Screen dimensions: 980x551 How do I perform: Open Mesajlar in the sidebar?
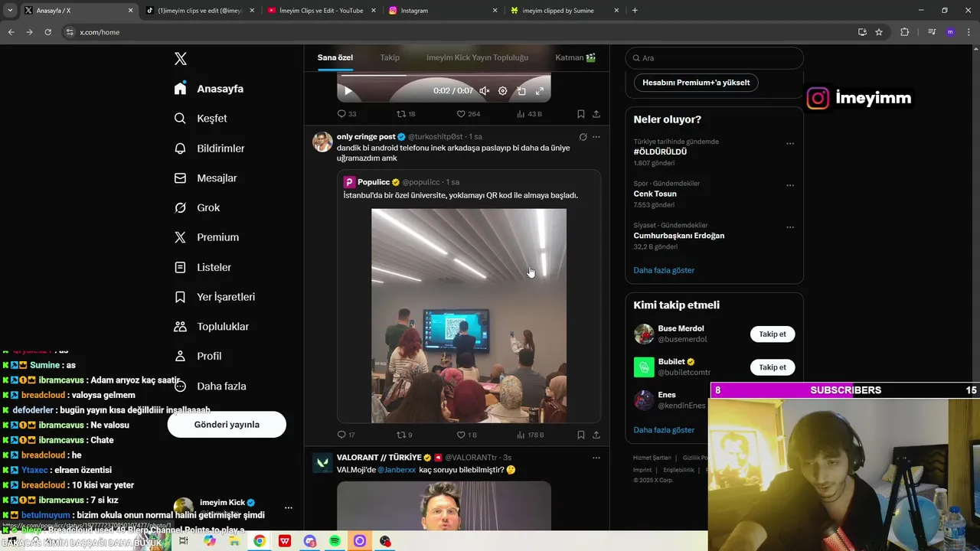pos(205,178)
